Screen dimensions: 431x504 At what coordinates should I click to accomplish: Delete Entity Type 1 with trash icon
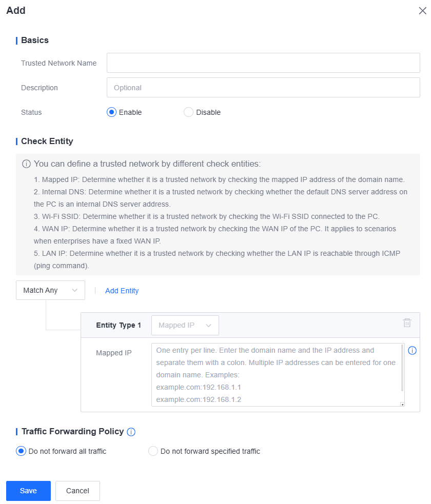(407, 322)
